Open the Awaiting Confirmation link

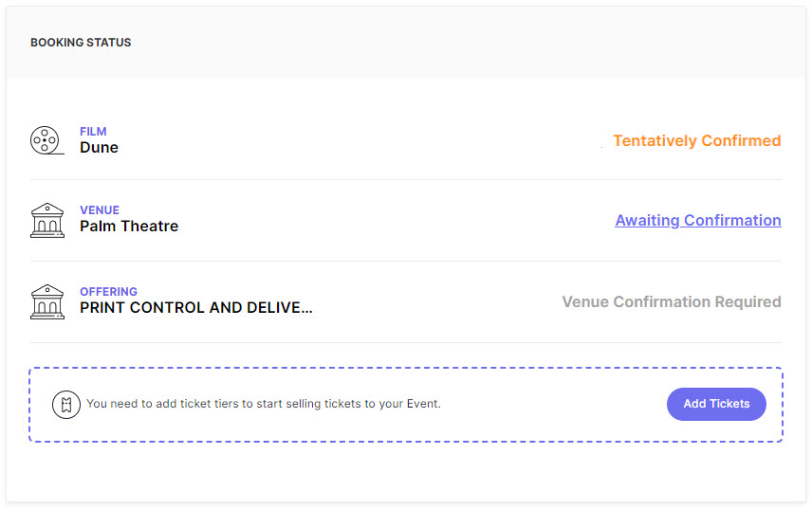coord(697,220)
